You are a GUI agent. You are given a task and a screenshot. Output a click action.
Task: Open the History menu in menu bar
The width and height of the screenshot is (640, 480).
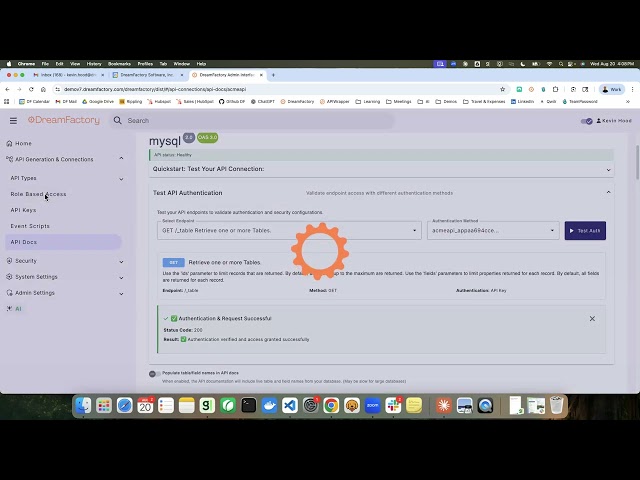[94, 64]
